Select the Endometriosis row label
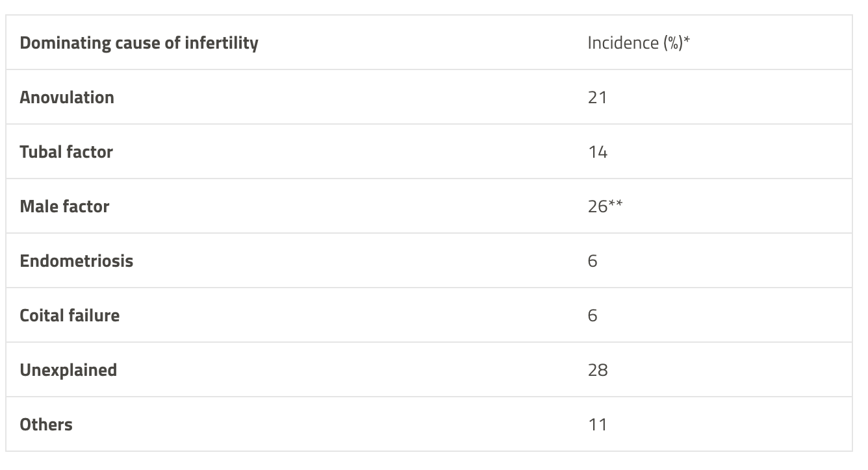The image size is (868, 470). (x=77, y=261)
